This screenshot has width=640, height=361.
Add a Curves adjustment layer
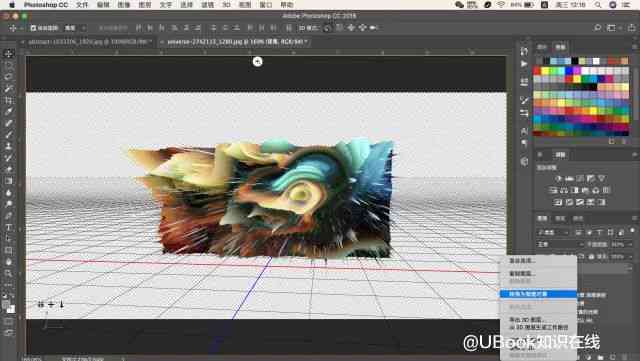(580, 178)
